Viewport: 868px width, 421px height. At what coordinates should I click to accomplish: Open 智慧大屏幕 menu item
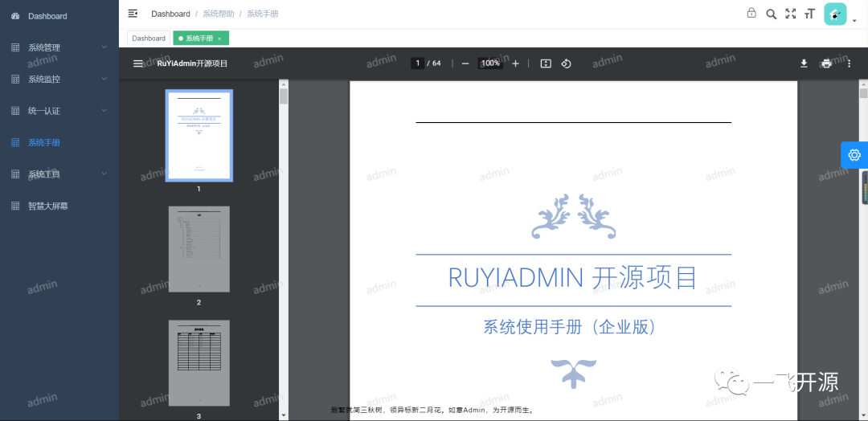pyautogui.click(x=59, y=206)
